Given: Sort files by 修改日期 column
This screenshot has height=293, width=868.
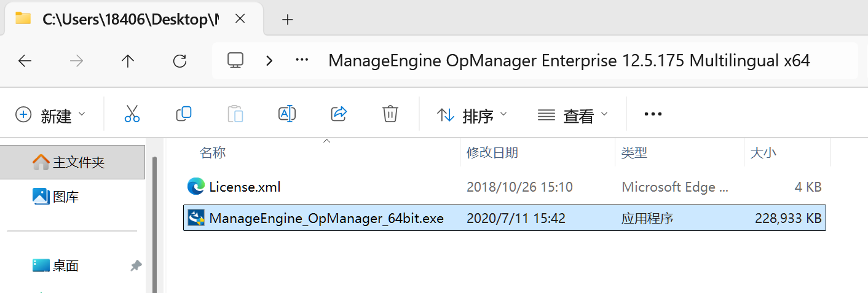Looking at the screenshot, I should (x=492, y=153).
